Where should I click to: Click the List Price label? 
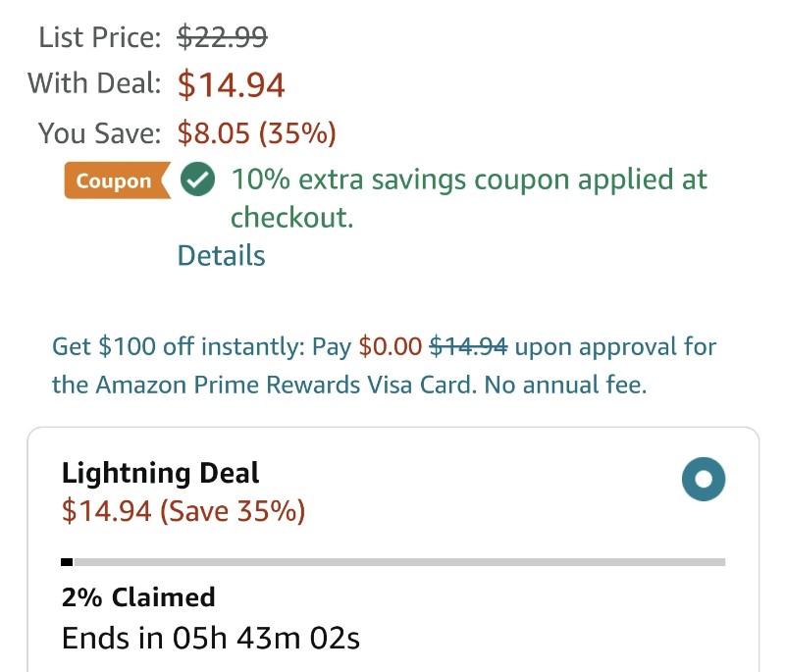(100, 37)
